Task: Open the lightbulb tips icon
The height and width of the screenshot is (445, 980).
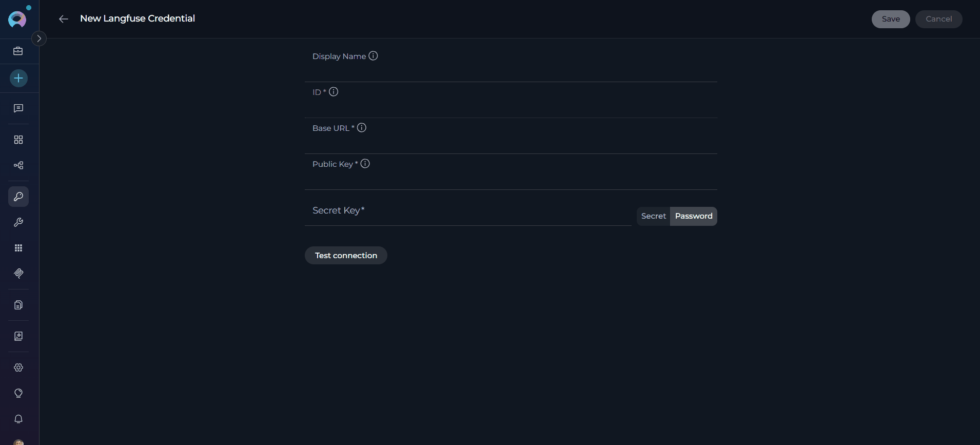Action: click(x=18, y=393)
